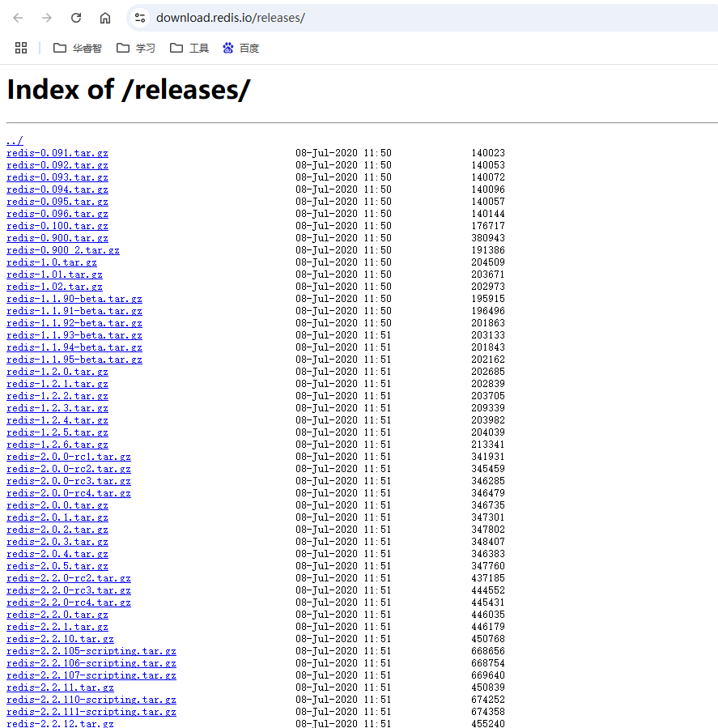Image resolution: width=718 pixels, height=728 pixels.
Task: Download redis-2.2.110-scripting.tar.gz
Action: click(x=91, y=699)
